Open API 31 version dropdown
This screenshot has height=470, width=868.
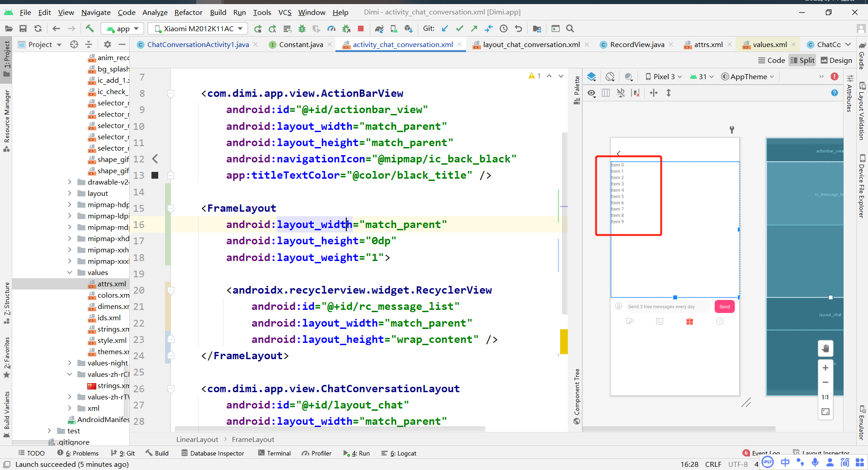click(x=702, y=76)
